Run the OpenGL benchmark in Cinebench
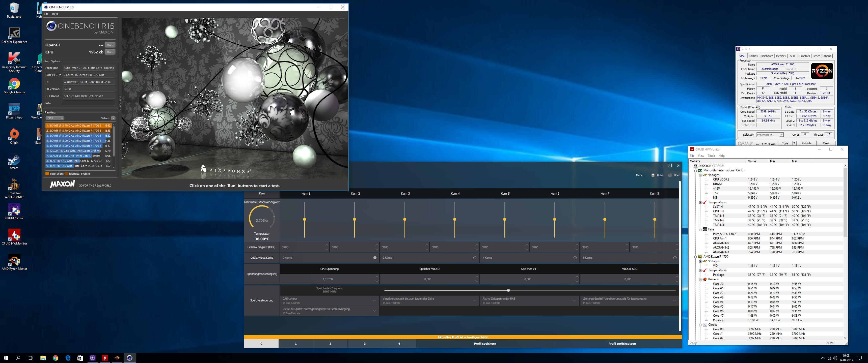 (x=110, y=45)
